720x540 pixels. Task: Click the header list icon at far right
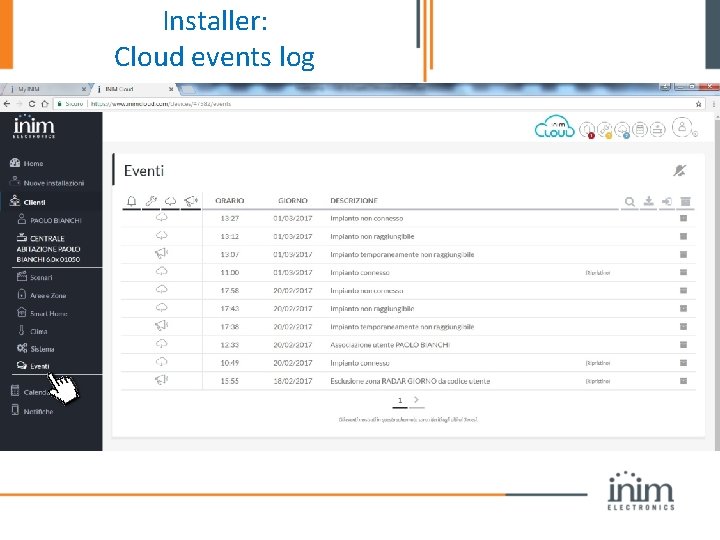[686, 201]
